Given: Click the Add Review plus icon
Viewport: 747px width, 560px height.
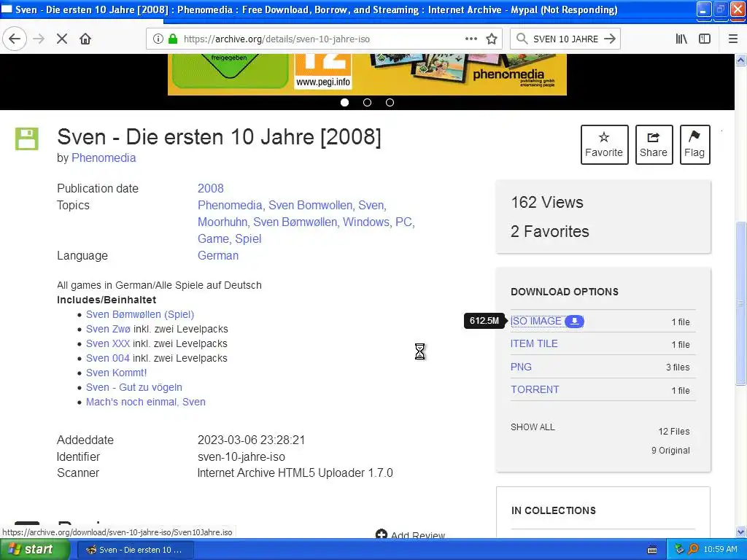Looking at the screenshot, I should (x=381, y=534).
